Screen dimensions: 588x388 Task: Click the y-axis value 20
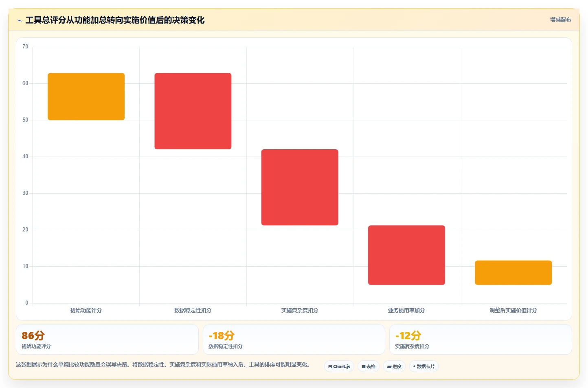(25, 230)
